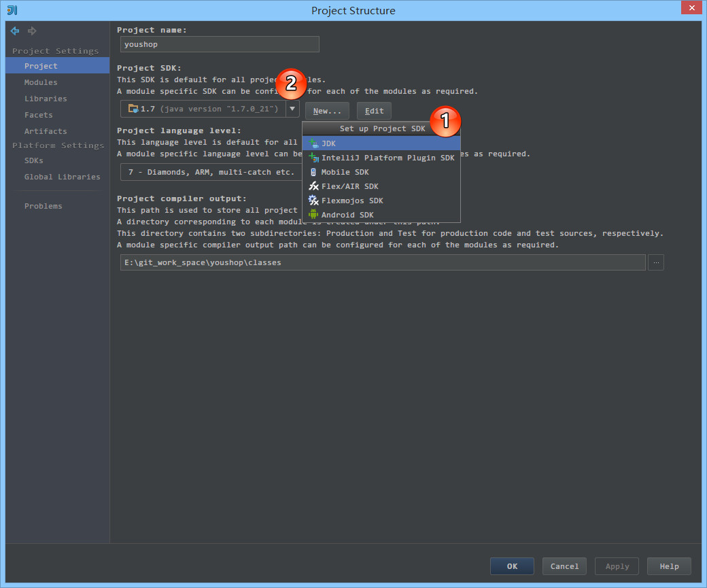Go to SDKs under Platform Settings
The height and width of the screenshot is (588, 707).
coord(33,160)
